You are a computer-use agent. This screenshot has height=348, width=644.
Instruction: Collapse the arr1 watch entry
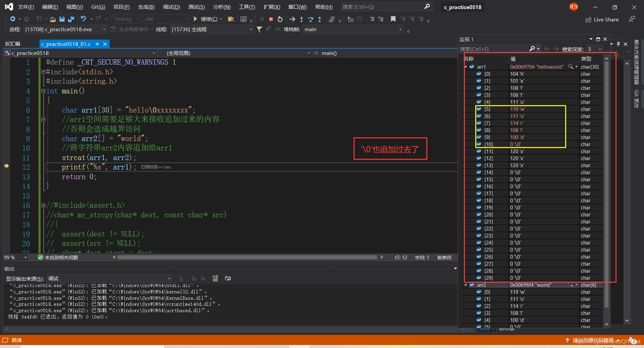click(x=466, y=67)
